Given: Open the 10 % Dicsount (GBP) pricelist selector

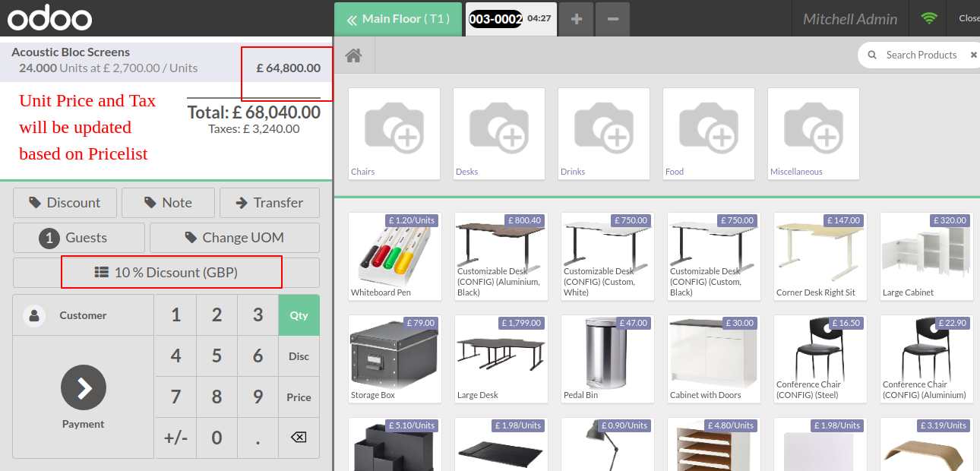Looking at the screenshot, I should (166, 272).
